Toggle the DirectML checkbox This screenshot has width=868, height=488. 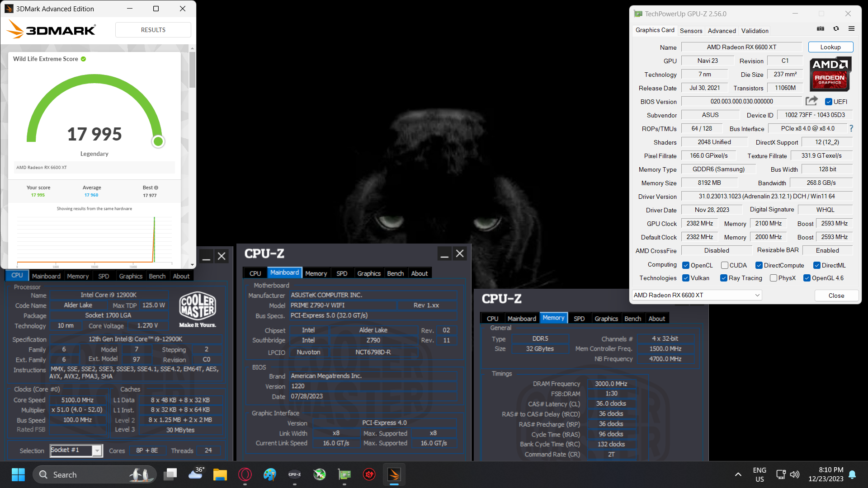(817, 265)
